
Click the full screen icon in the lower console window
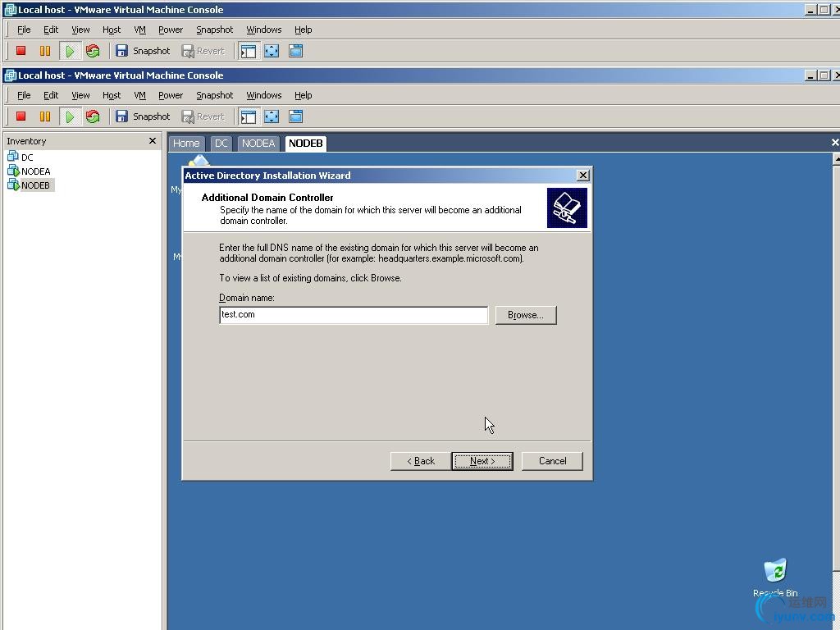tap(272, 116)
